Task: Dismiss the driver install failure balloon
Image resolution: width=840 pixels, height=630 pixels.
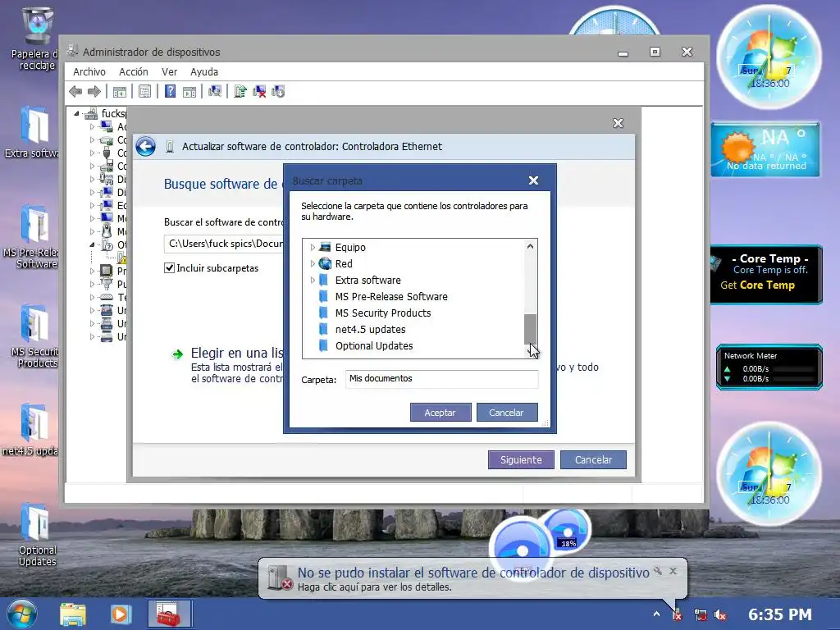Action: click(x=673, y=571)
